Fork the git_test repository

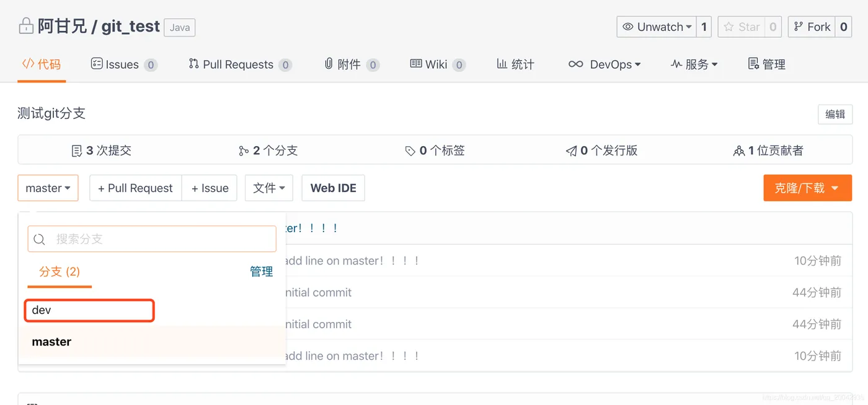(812, 27)
